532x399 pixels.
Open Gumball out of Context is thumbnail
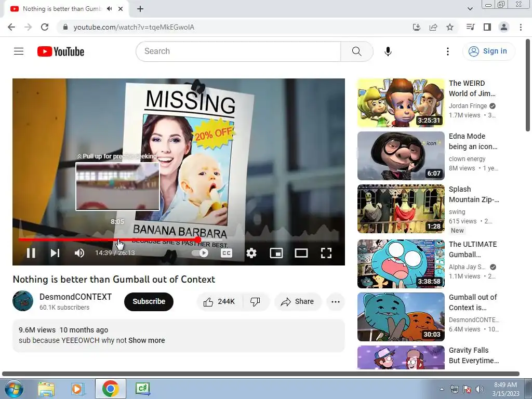pos(401,317)
